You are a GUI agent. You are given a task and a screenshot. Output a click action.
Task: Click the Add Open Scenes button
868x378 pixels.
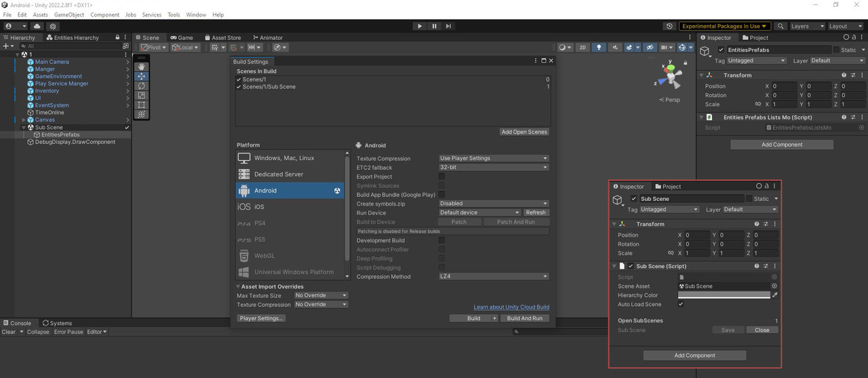point(524,132)
